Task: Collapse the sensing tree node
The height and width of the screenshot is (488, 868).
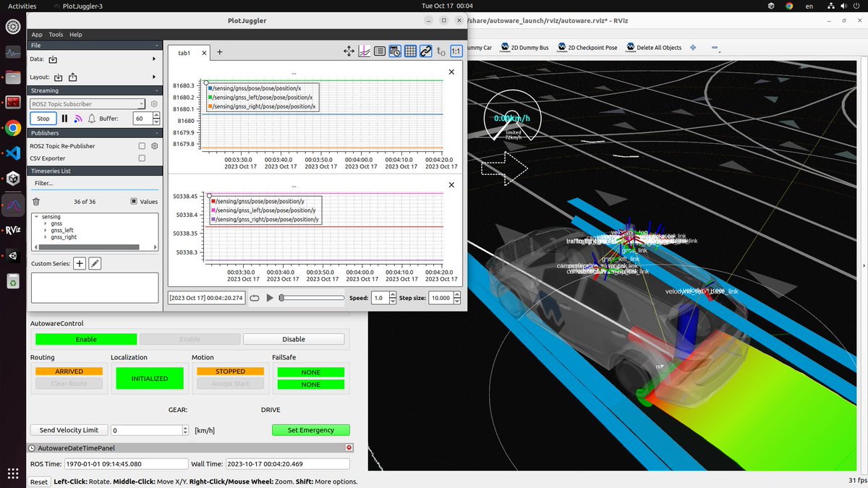Action: pyautogui.click(x=36, y=217)
